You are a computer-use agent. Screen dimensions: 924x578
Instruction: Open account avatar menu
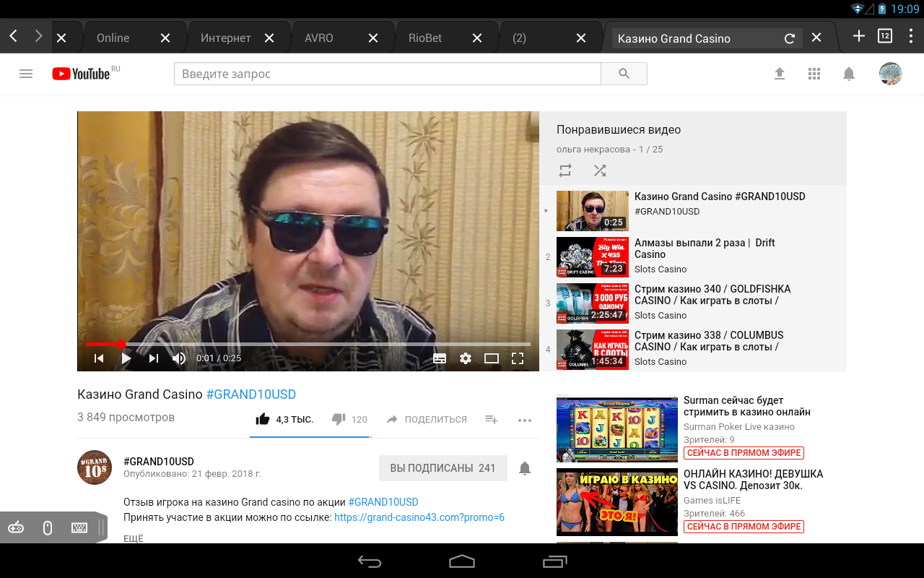tap(891, 74)
